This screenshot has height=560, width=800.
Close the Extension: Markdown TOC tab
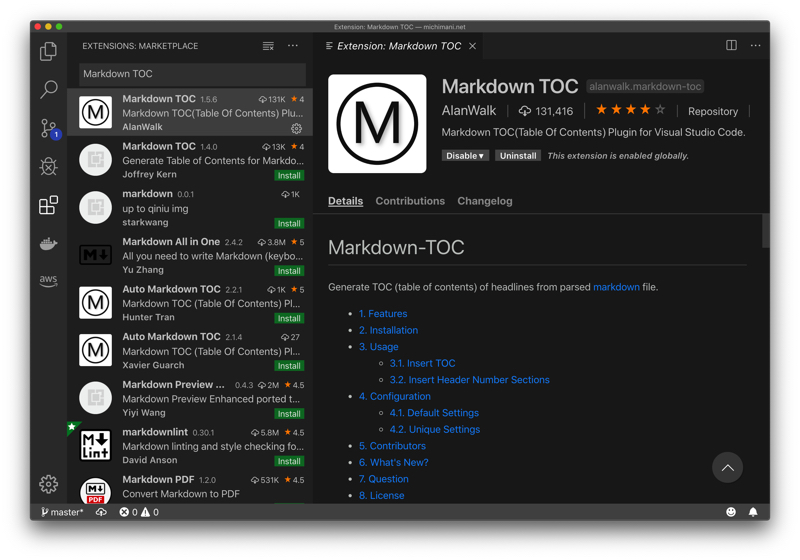472,46
